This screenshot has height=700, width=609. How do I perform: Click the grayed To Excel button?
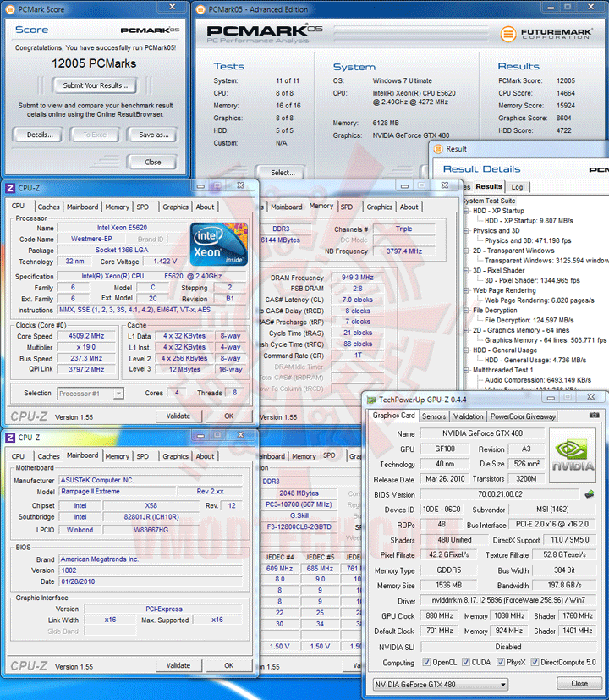(x=95, y=135)
